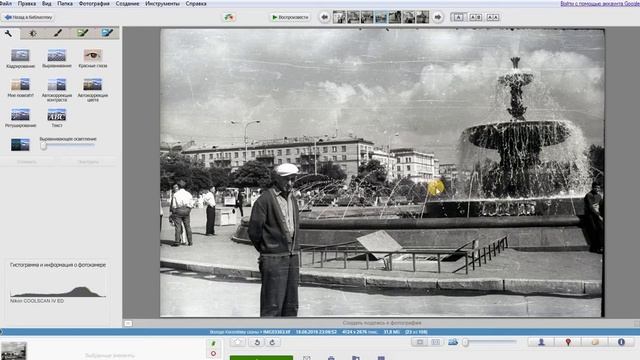Image resolution: width=640 pixels, height=360 pixels.
Task: Open the tags panel button
Action: click(595, 342)
